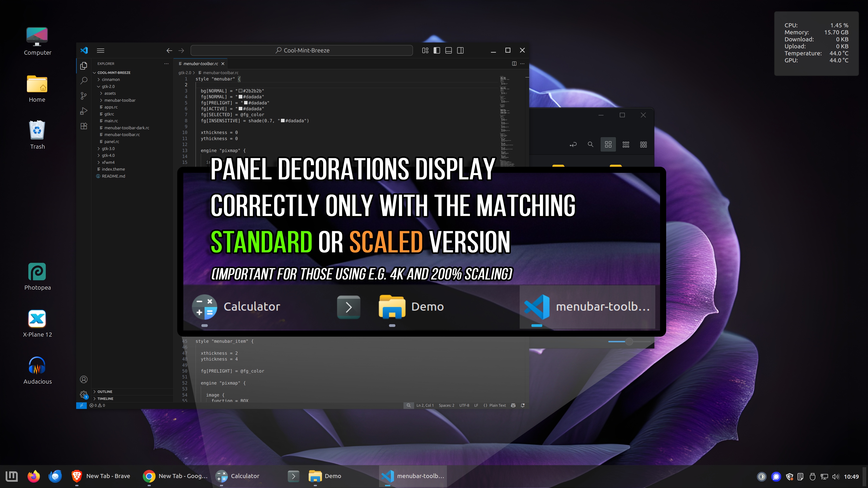This screenshot has height=488, width=868.
Task: Click gtk-2.0 breadcrumb segment
Action: [185, 73]
